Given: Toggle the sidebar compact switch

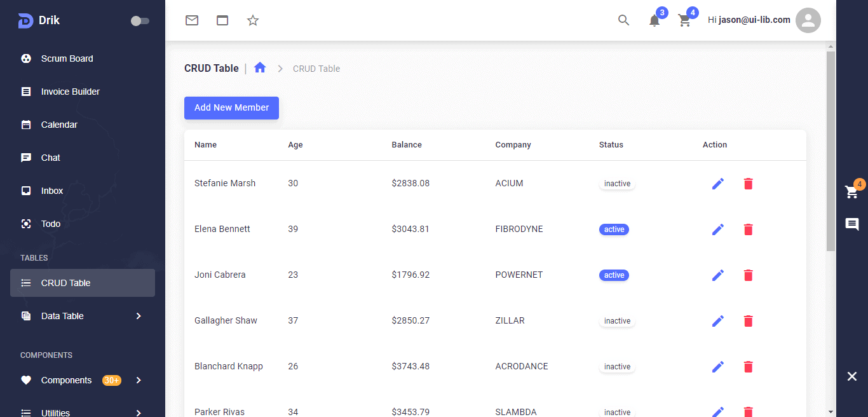Looking at the screenshot, I should pyautogui.click(x=140, y=21).
